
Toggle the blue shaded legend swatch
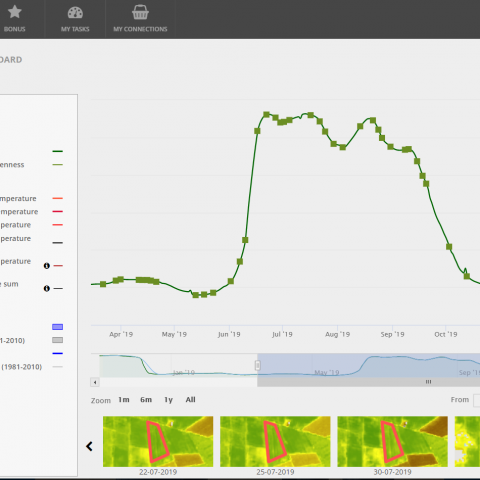click(x=58, y=327)
